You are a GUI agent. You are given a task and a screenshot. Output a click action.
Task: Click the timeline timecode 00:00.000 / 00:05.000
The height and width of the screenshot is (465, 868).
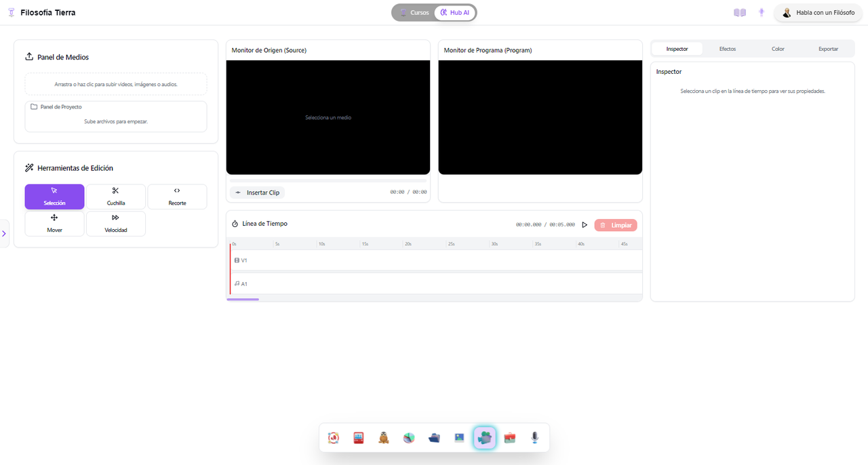545,225
